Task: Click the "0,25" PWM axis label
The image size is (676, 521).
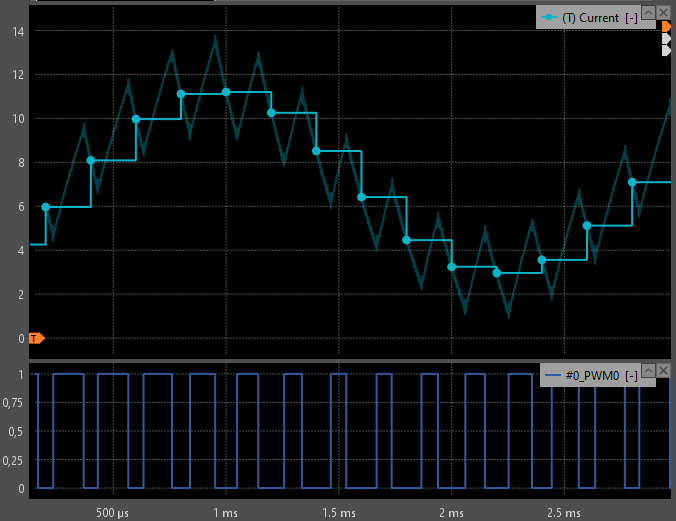Action: pyautogui.click(x=13, y=461)
